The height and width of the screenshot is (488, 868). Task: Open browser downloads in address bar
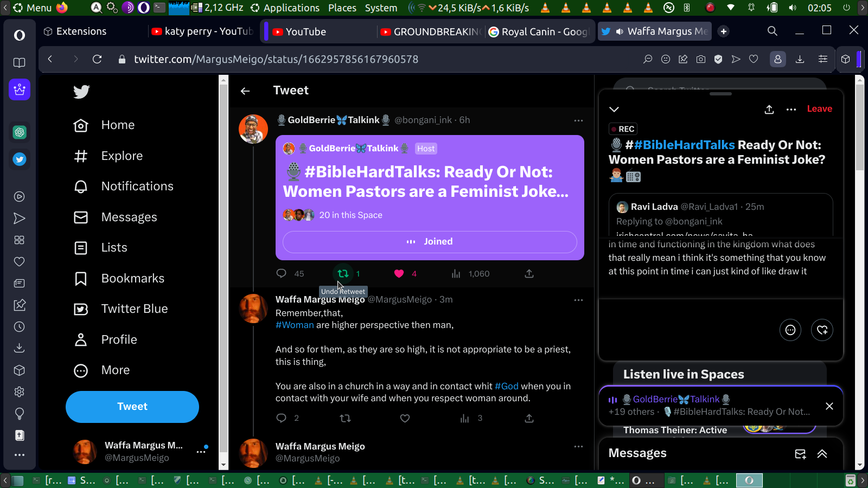pyautogui.click(x=800, y=59)
